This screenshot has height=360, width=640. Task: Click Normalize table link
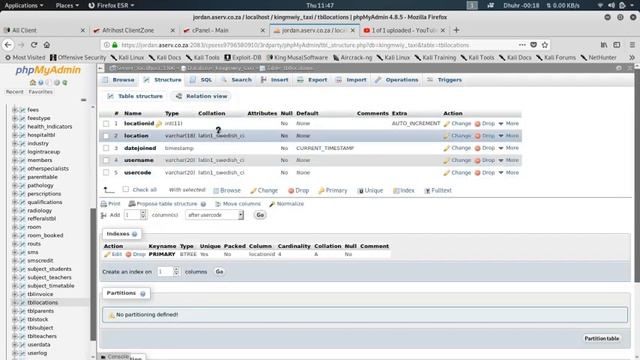point(287,204)
